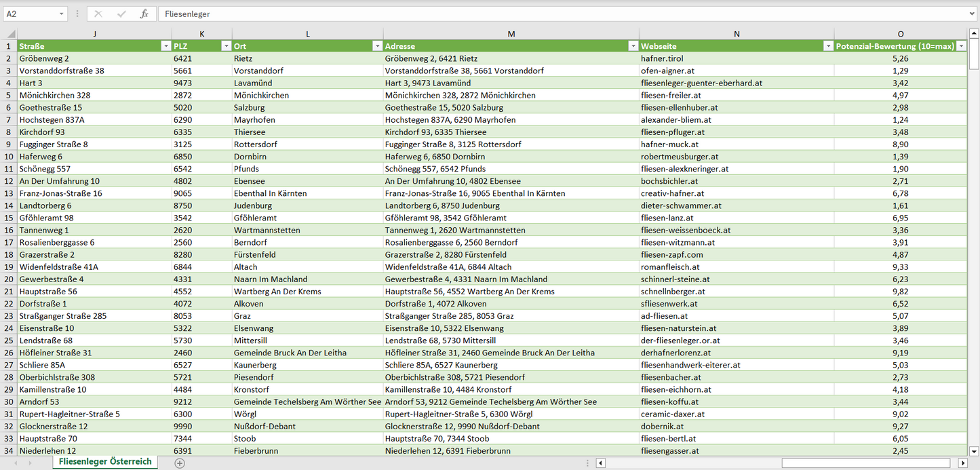980x470 pixels.
Task: Open the Potenzial-Bewertung filter dropdown
Action: coord(961,46)
